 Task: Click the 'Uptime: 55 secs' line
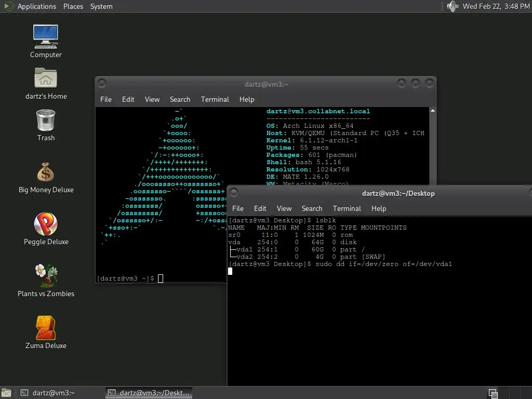pos(298,148)
